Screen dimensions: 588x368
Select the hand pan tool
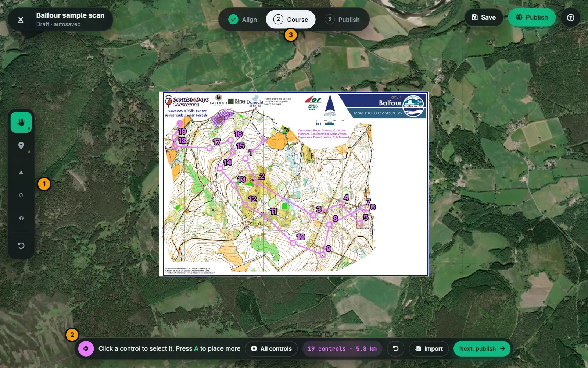21,123
